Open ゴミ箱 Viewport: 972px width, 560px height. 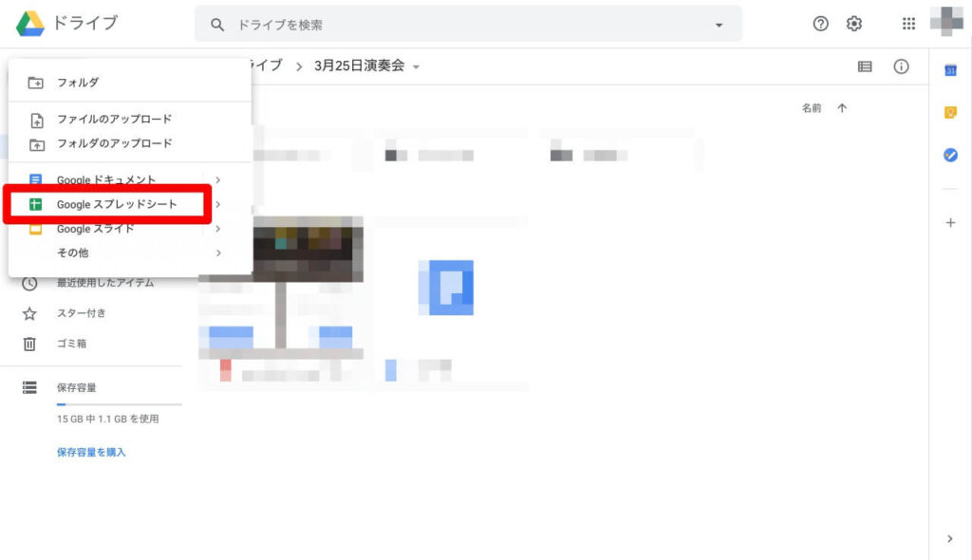click(x=72, y=344)
